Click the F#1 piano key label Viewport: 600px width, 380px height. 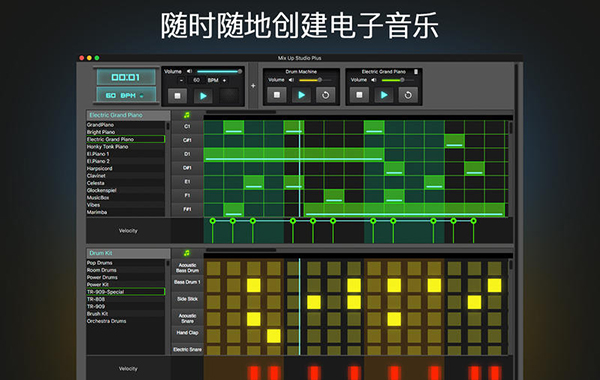[x=187, y=209]
